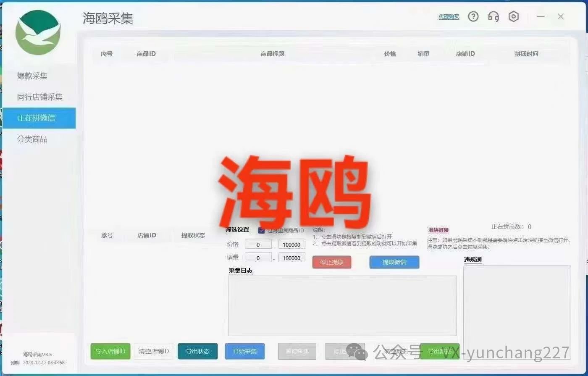Click the 清空店铺ID button

(x=154, y=351)
